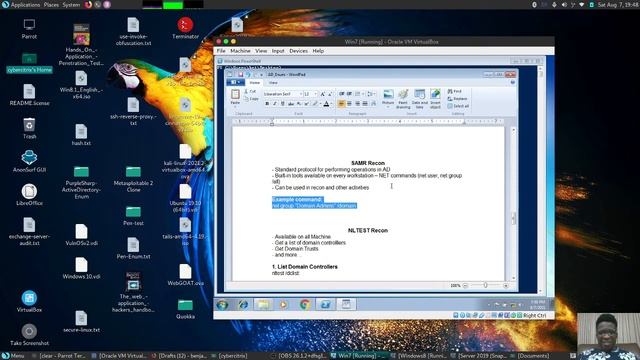Click the WordPad vertical scrollbar
640x360 pixels.
pos(513,204)
